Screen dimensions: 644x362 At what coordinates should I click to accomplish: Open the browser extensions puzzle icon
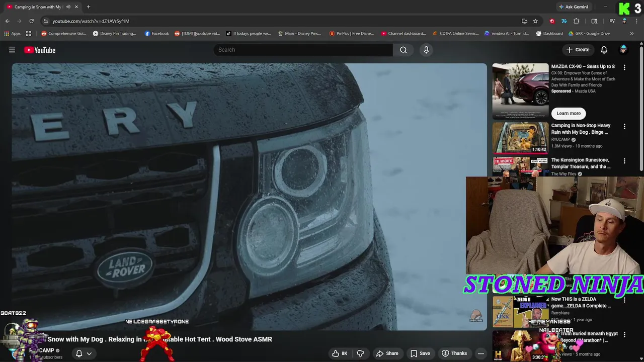point(577,21)
